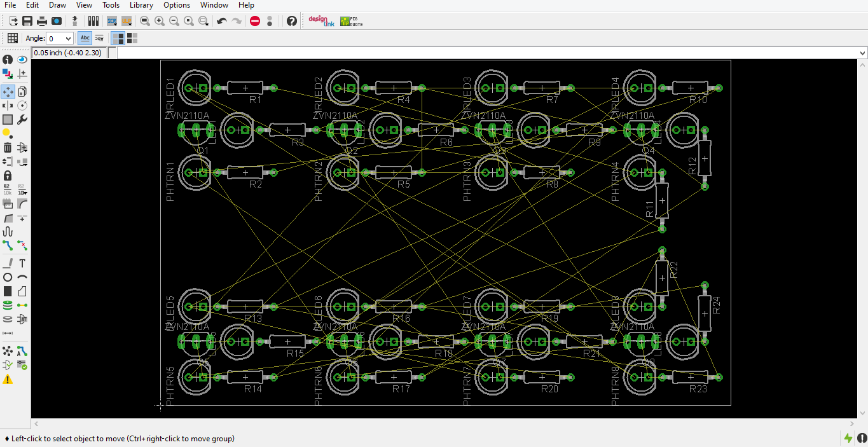Expand the command history dropdown on the right

(862, 52)
